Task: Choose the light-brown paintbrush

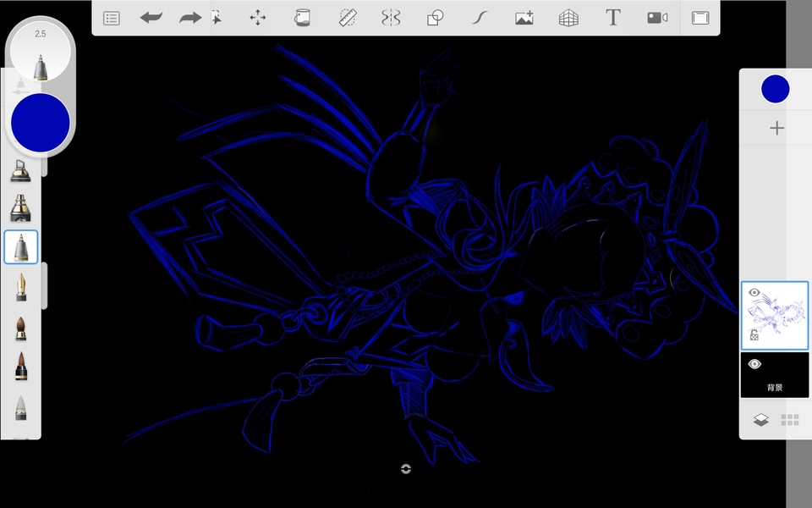Action: (x=20, y=329)
